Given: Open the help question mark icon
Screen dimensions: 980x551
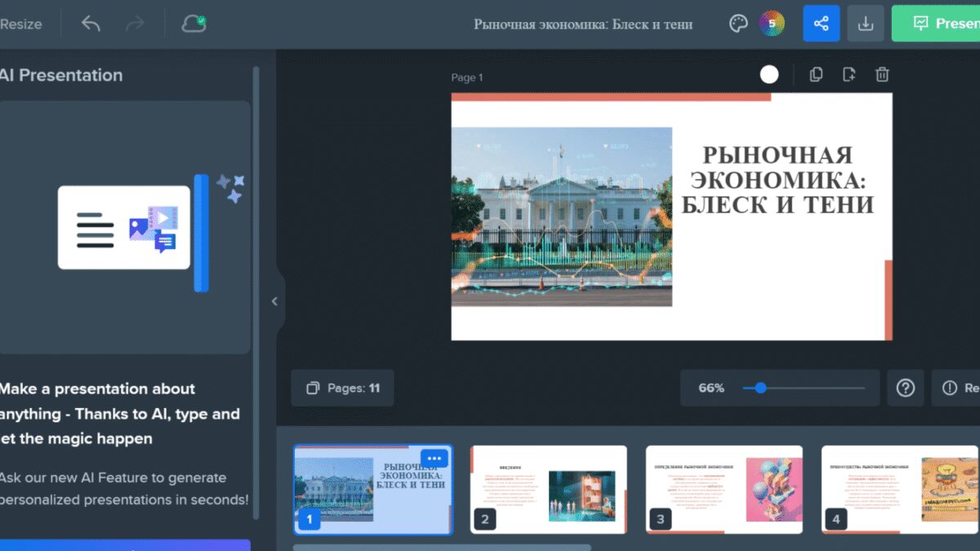Looking at the screenshot, I should (905, 389).
